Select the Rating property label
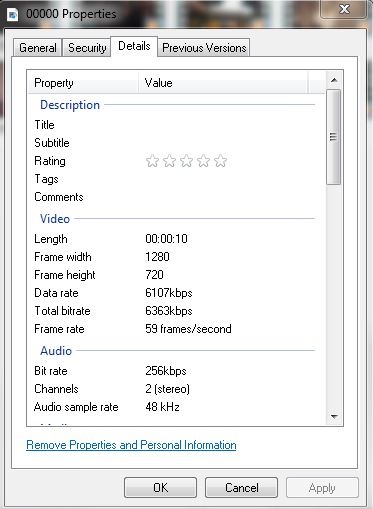 [x=50, y=161]
